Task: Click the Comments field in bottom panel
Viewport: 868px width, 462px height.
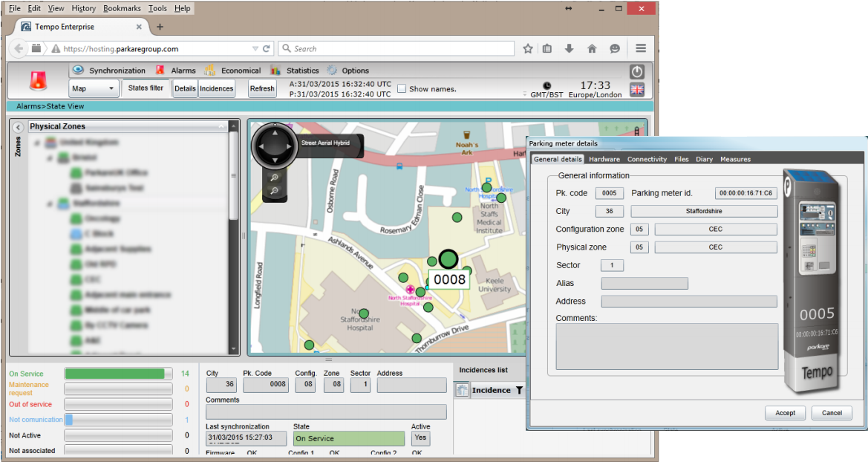Action: [x=326, y=411]
